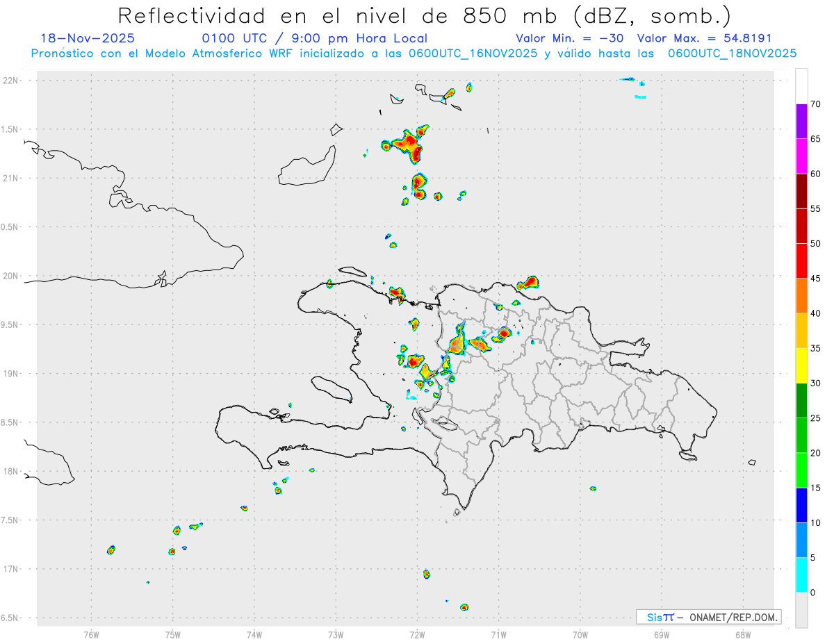Click the longitude label '70W'

click(580, 634)
